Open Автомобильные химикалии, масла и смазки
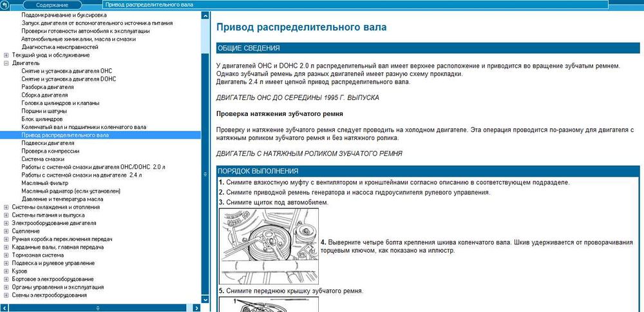The image size is (644, 312). pyautogui.click(x=79, y=39)
